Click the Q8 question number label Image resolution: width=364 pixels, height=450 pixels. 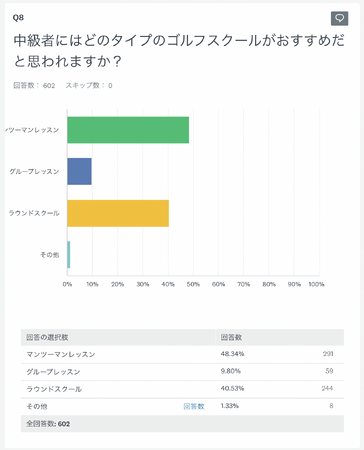pos(18,18)
